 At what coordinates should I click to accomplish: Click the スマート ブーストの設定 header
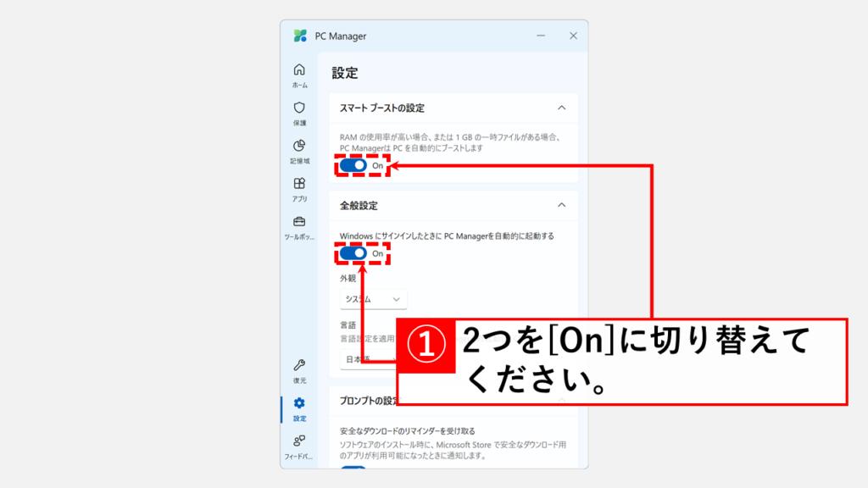(382, 108)
